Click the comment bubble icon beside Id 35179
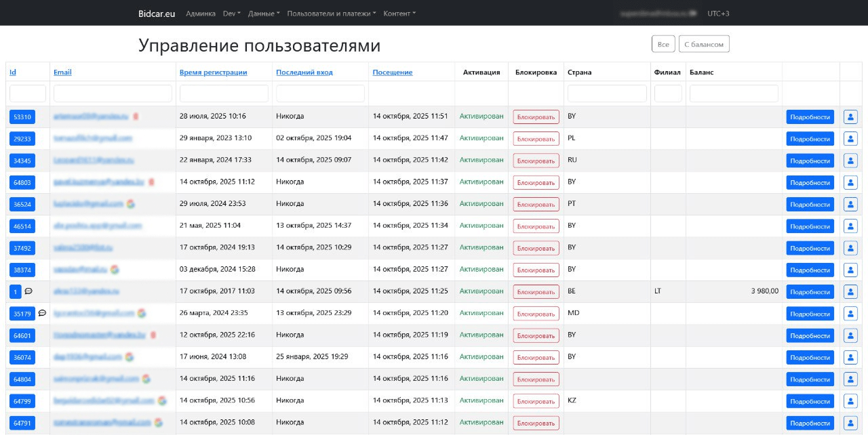 (41, 313)
